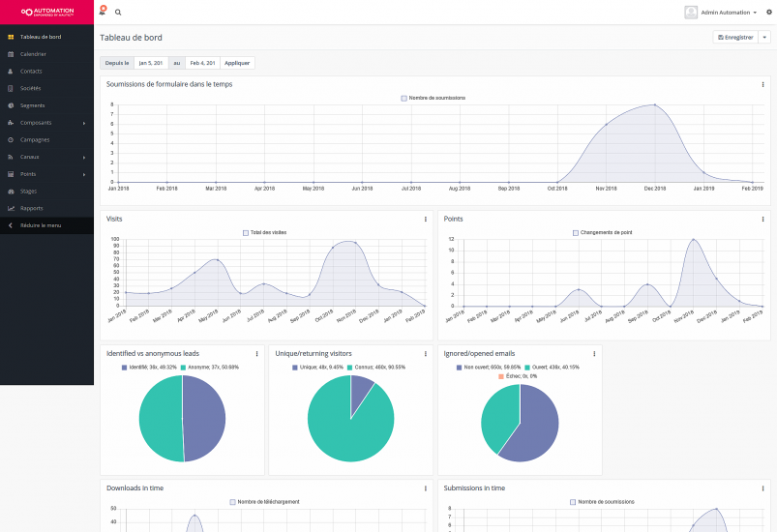Expand the Composants submenu arrow
The height and width of the screenshot is (532, 777).
(x=84, y=123)
